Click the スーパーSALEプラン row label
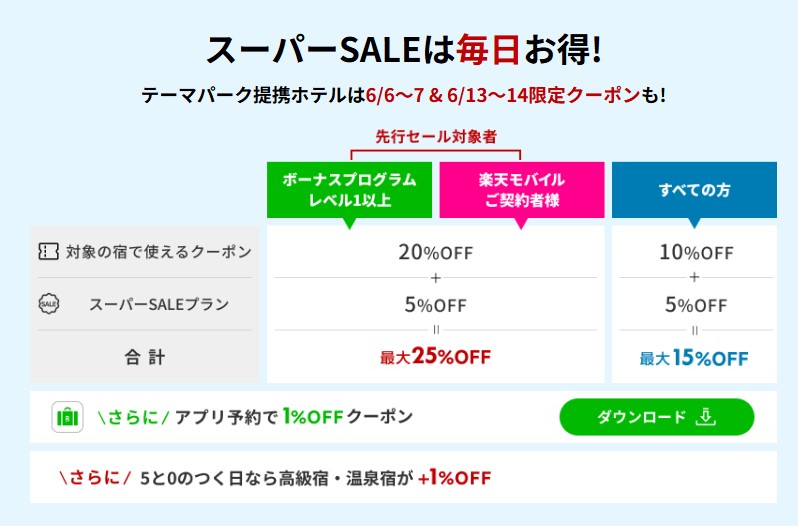The image size is (798, 526). (159, 304)
